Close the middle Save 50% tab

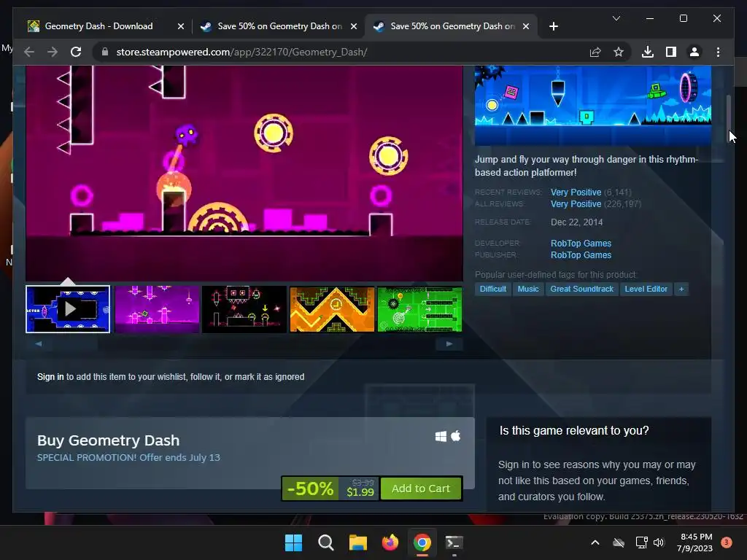coord(354,26)
